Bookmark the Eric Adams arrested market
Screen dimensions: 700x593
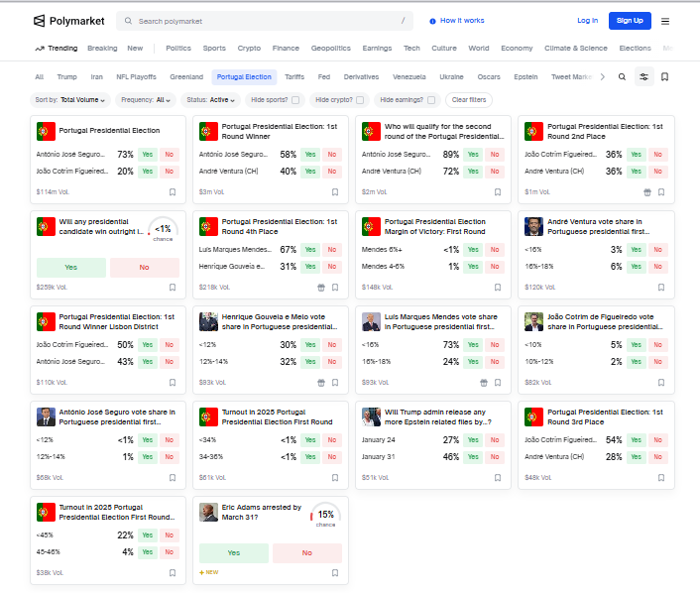pyautogui.click(x=334, y=573)
